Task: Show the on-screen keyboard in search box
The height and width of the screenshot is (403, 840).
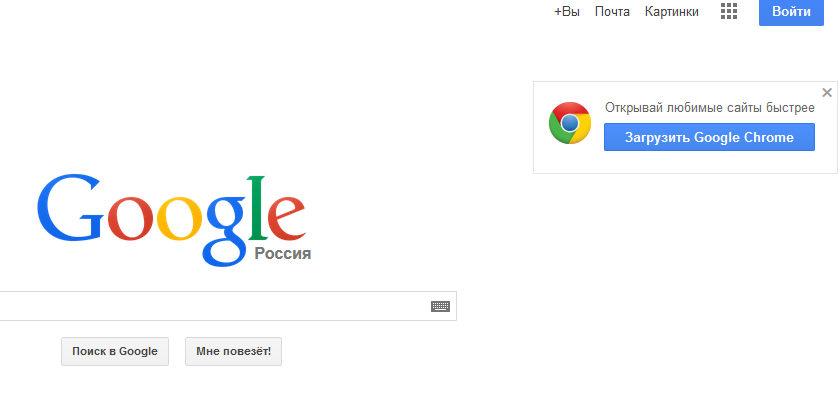Action: tap(440, 307)
